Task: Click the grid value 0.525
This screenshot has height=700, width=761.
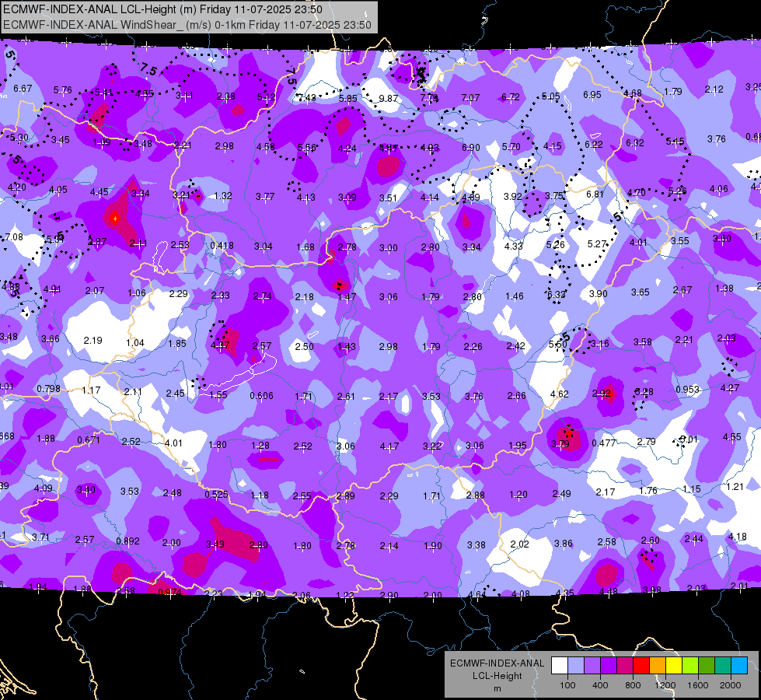Action: [216, 494]
